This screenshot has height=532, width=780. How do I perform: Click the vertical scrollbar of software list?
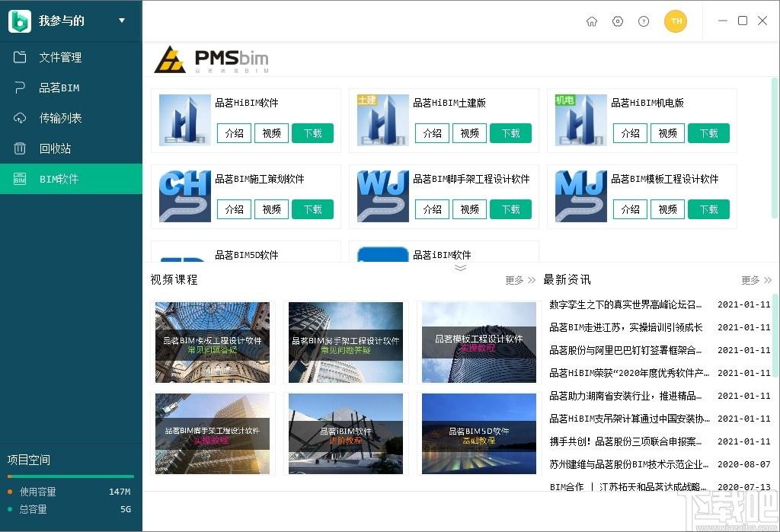775,148
